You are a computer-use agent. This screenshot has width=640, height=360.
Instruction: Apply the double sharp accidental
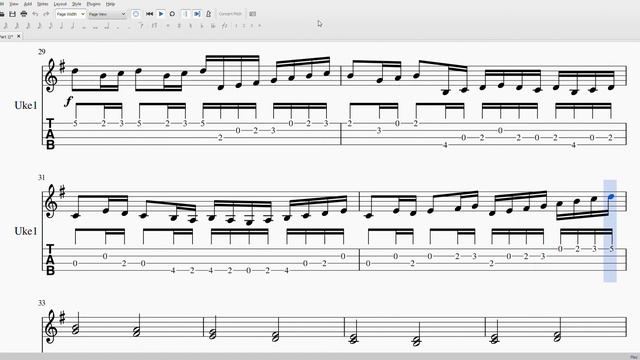(168, 26)
